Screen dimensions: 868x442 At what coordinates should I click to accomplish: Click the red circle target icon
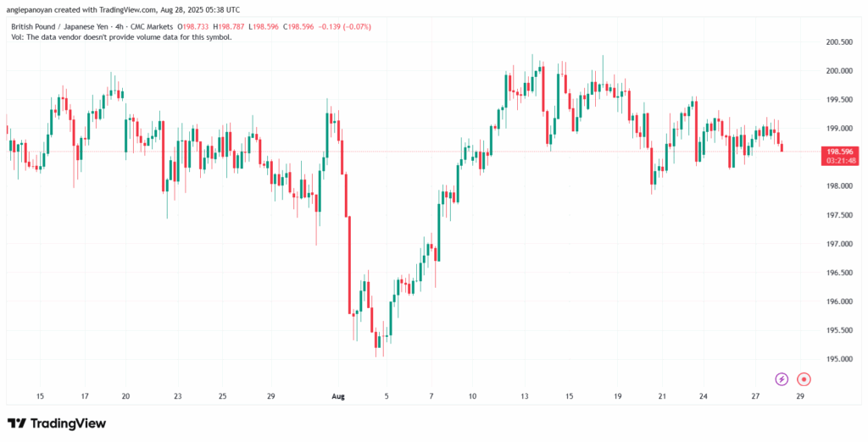click(x=804, y=379)
